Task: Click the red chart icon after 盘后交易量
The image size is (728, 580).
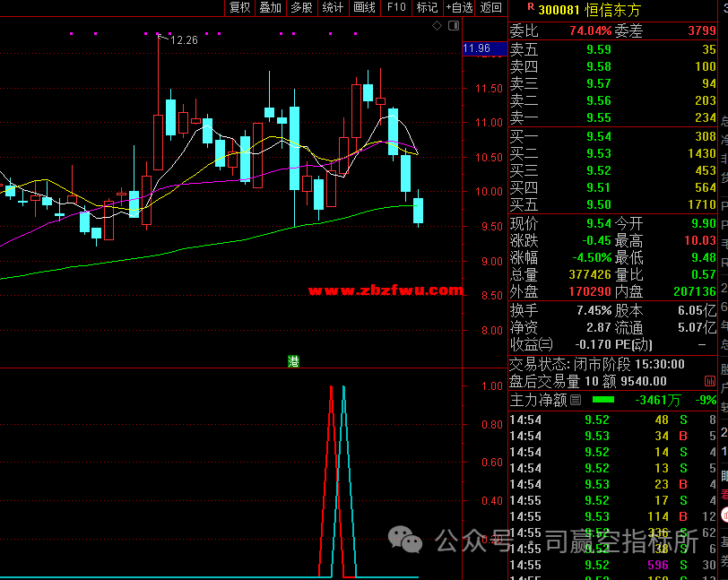Action: point(710,381)
